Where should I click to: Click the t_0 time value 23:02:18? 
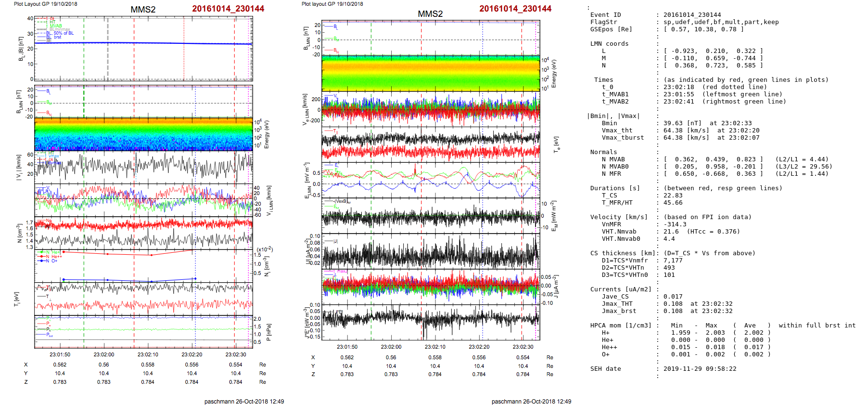[x=678, y=87]
